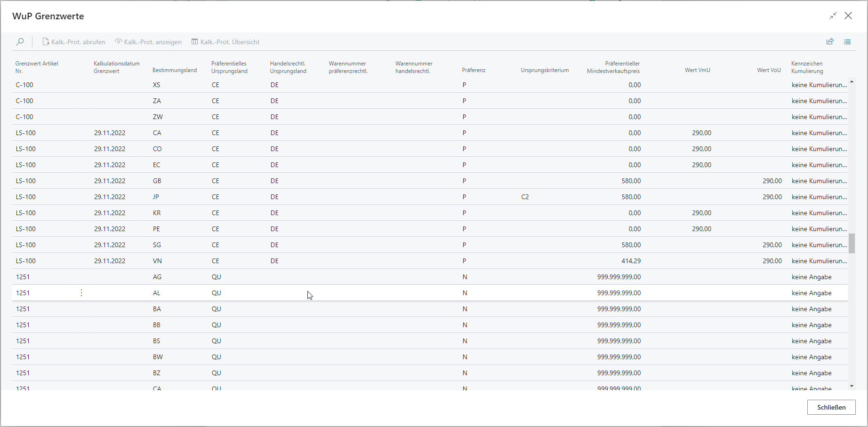Sort by Bestimmungsland column header
Viewport: 868px width, 427px height.
[x=175, y=70]
